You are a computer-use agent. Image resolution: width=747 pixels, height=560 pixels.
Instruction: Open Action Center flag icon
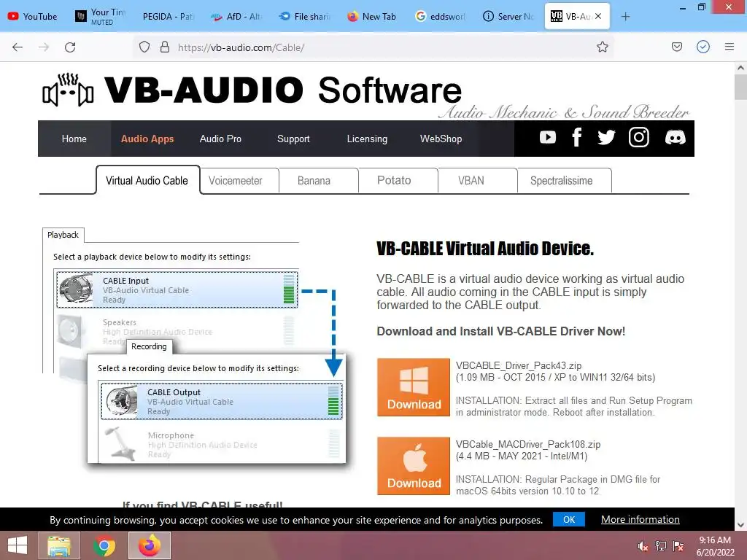(678, 546)
